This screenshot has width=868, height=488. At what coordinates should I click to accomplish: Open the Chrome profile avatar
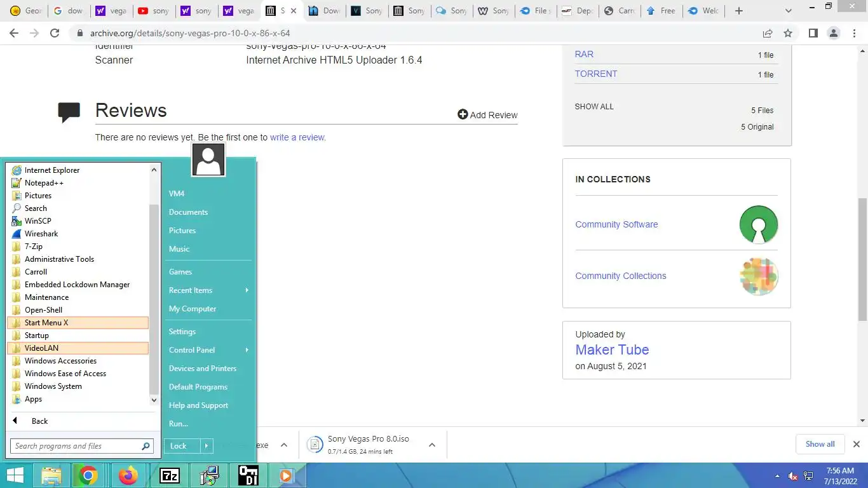[833, 33]
